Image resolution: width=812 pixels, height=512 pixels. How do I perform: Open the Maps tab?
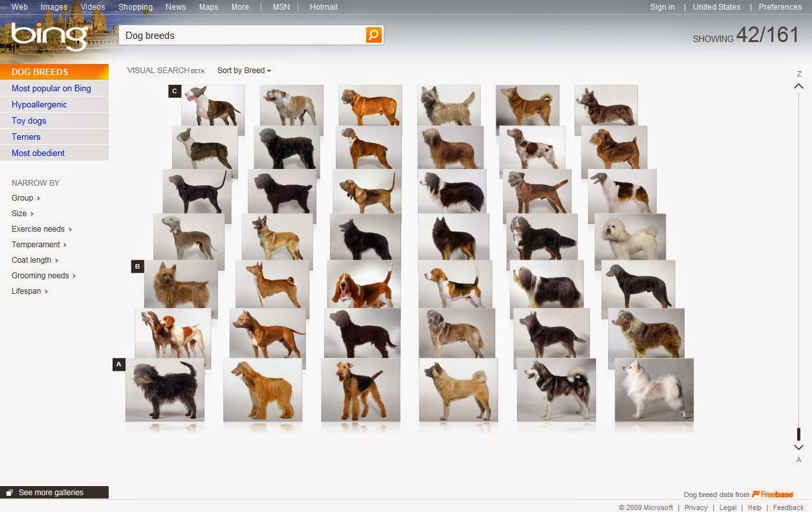point(208,7)
